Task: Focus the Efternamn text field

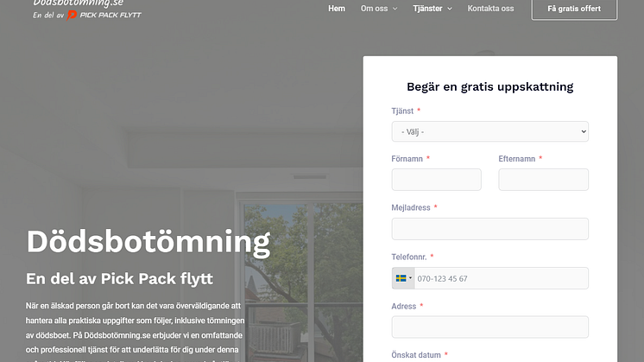Action: click(543, 180)
